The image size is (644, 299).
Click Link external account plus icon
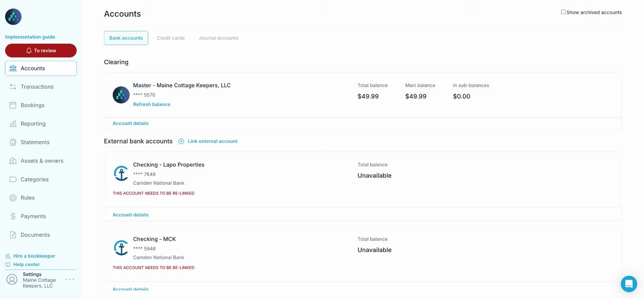tap(181, 141)
